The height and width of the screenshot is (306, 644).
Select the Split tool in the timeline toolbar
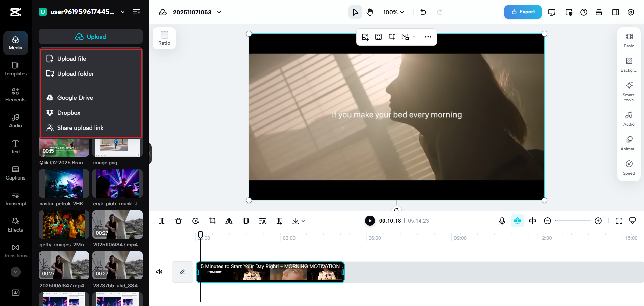pyautogui.click(x=162, y=221)
